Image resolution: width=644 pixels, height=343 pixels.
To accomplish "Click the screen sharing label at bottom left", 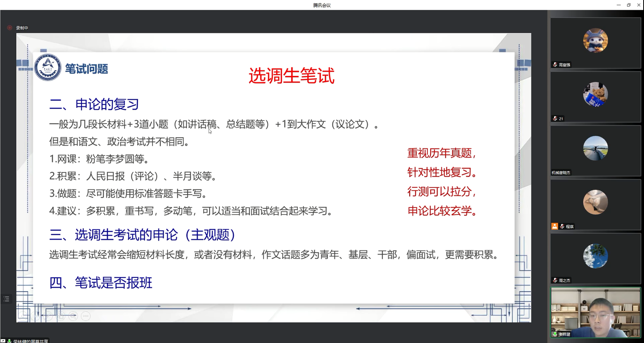I will 30,341.
